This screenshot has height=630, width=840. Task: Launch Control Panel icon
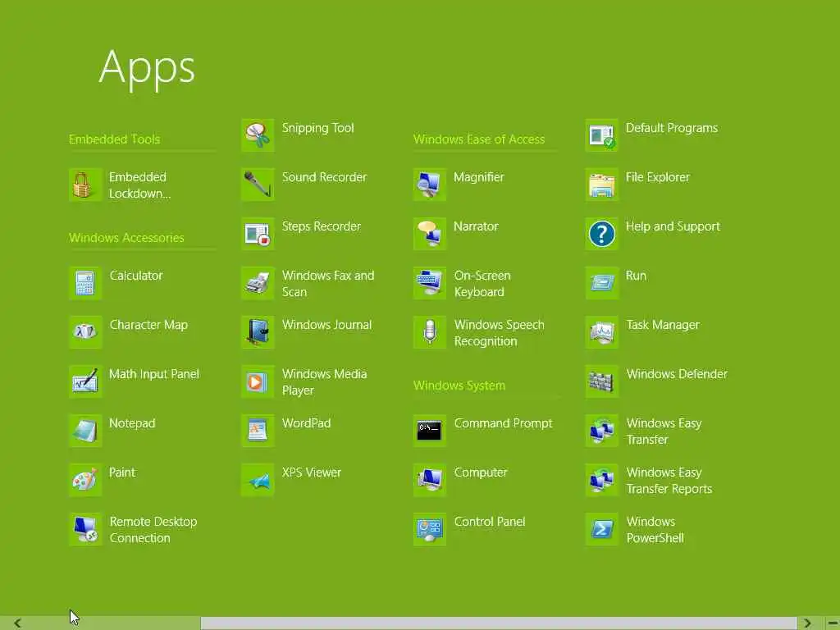coord(430,530)
